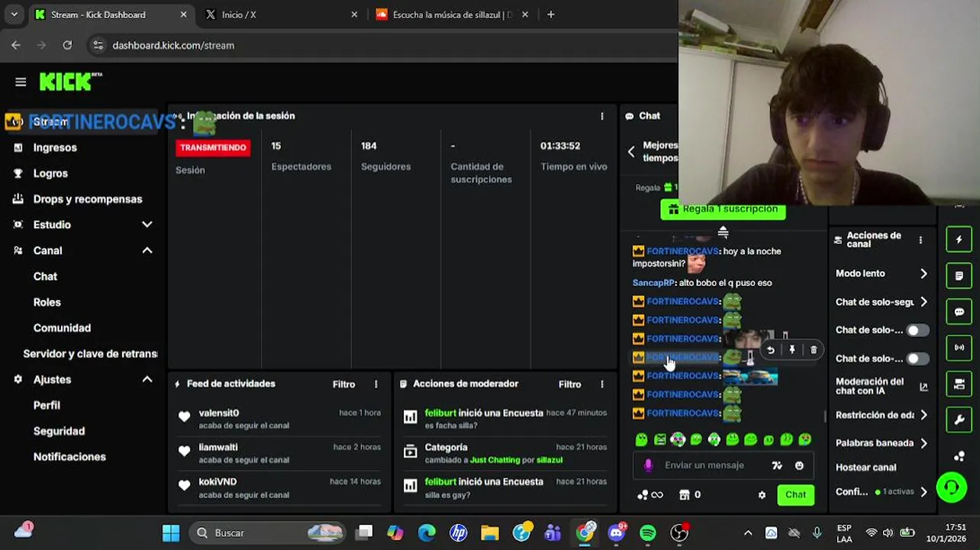980x550 pixels.
Task: Open Chat de solo-segu chevron options
Action: [x=924, y=302]
